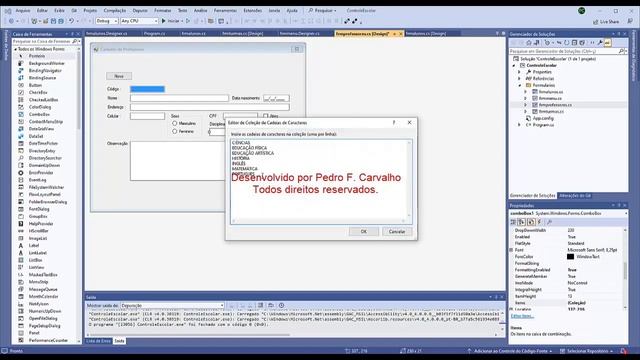Expand the frmprofessores.cs file node
The width and height of the screenshot is (640, 360).
click(x=526, y=105)
